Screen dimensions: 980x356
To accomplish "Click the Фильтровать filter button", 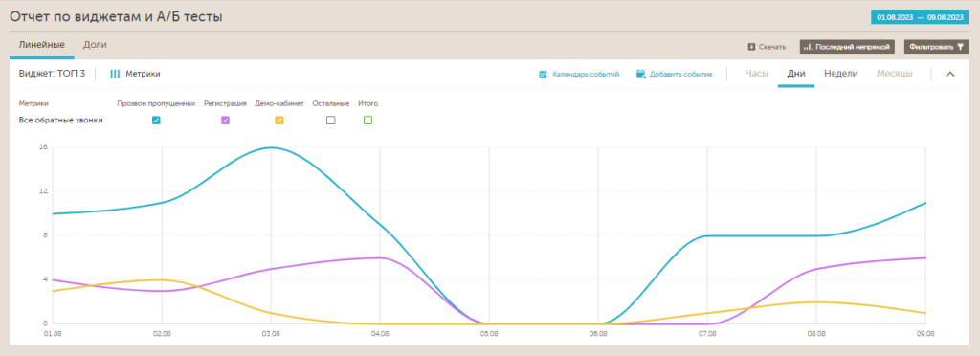I will coord(937,47).
